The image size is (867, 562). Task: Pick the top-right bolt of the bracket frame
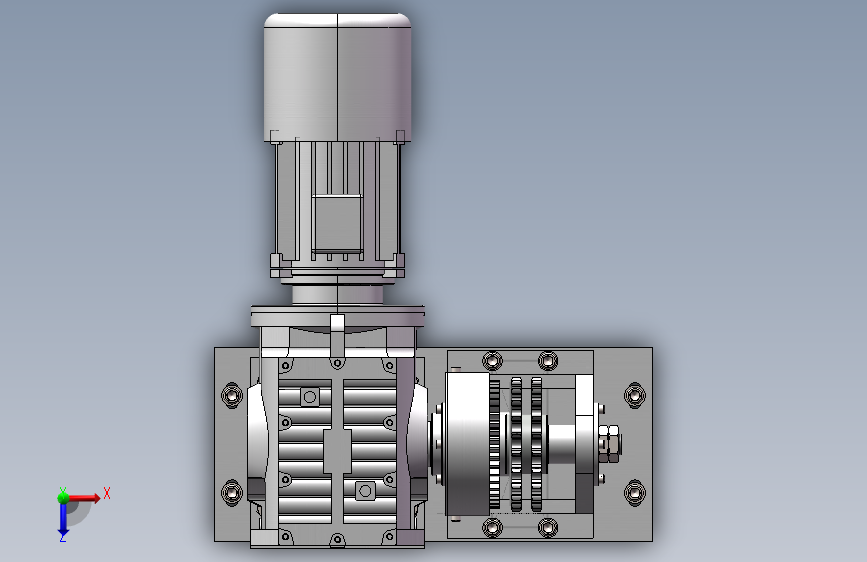(547, 361)
